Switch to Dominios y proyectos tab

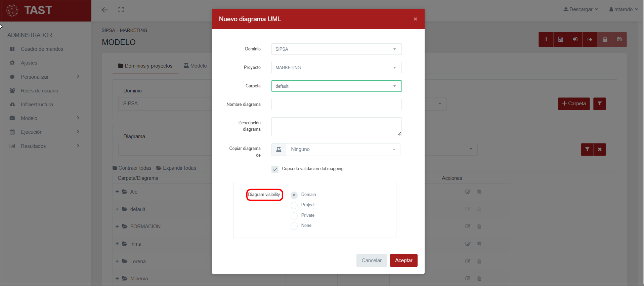tap(145, 66)
